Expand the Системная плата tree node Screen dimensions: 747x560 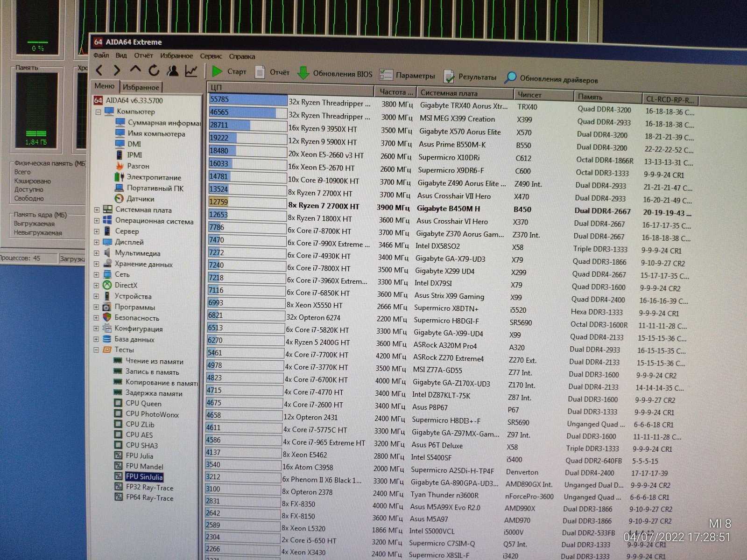pyautogui.click(x=97, y=210)
